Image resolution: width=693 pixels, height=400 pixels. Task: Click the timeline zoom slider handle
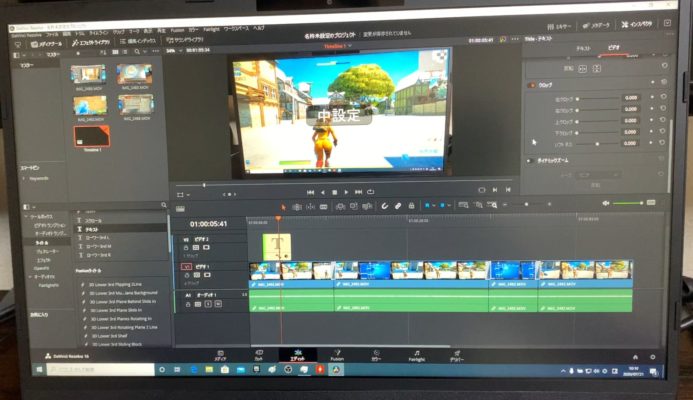pyautogui.click(x=526, y=204)
